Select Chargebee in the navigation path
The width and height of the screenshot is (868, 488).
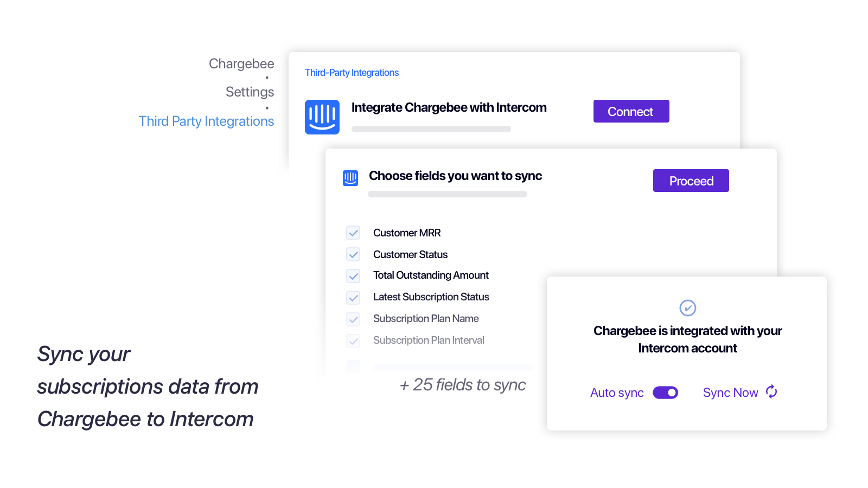point(241,64)
